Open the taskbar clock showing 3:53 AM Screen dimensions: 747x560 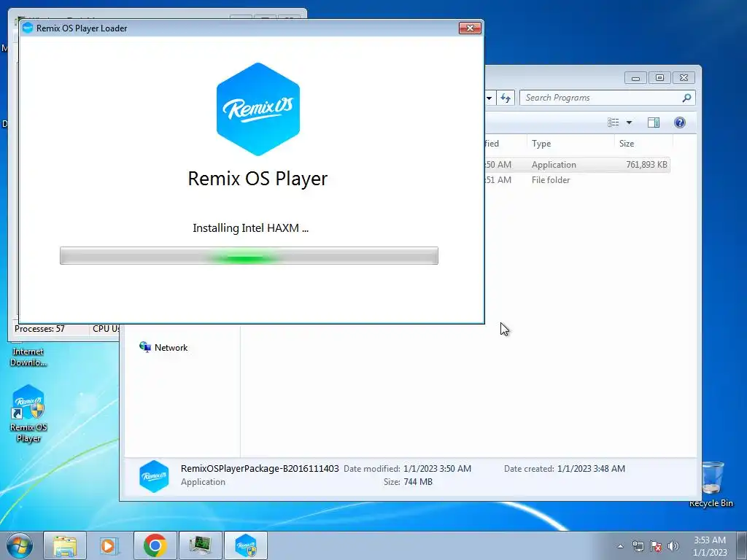pyautogui.click(x=709, y=546)
